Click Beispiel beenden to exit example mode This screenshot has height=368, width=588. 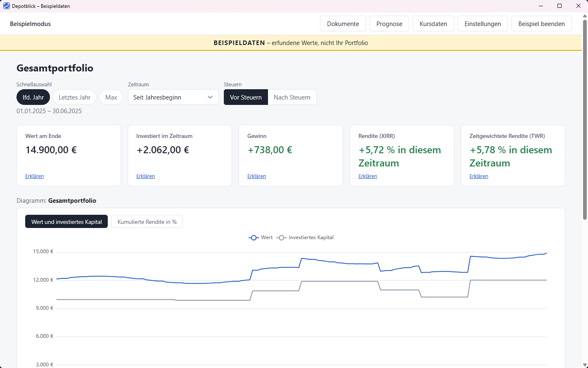point(541,24)
